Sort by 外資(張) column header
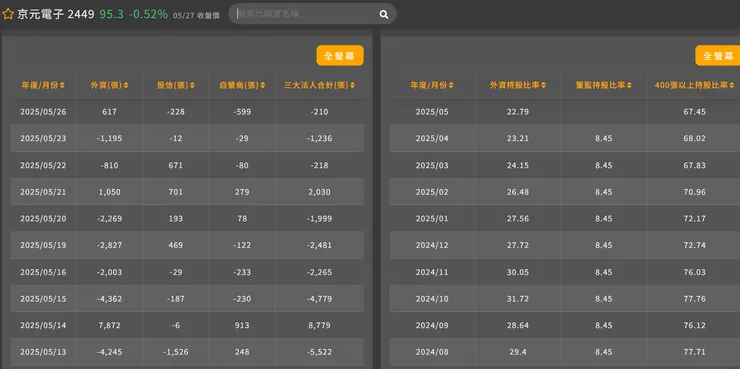Image resolution: width=740 pixels, height=369 pixels. [109, 85]
